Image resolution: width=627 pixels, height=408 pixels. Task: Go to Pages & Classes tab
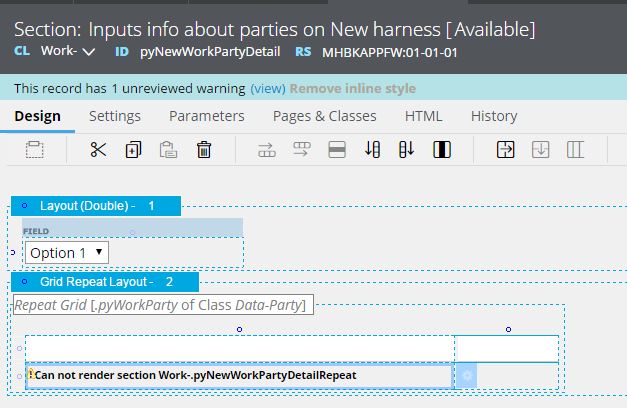325,116
